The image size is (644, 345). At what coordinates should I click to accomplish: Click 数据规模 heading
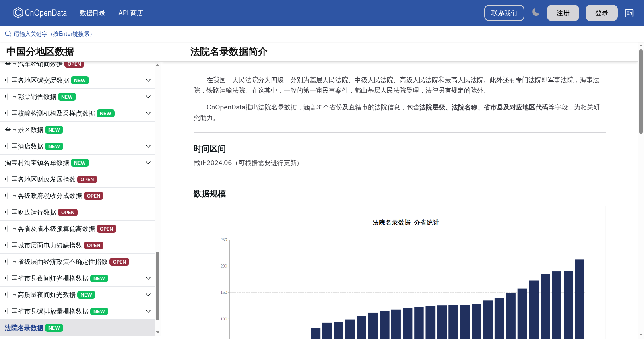(x=210, y=194)
